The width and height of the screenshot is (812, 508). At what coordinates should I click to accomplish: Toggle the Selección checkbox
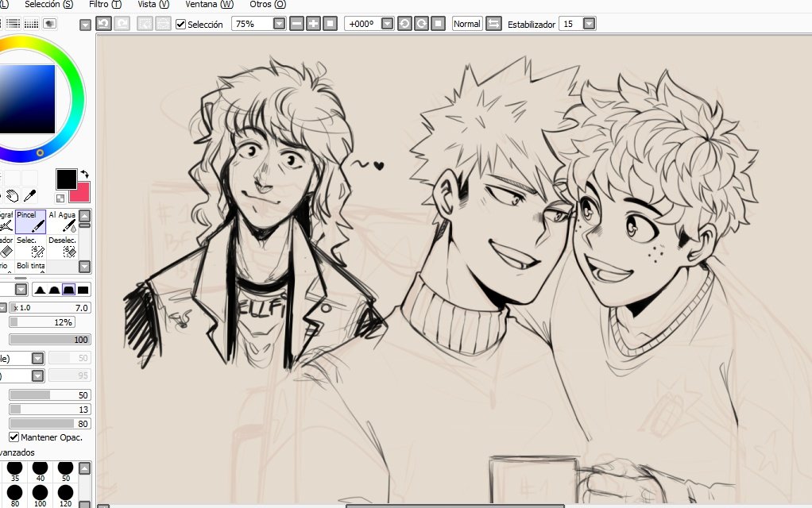pos(180,25)
